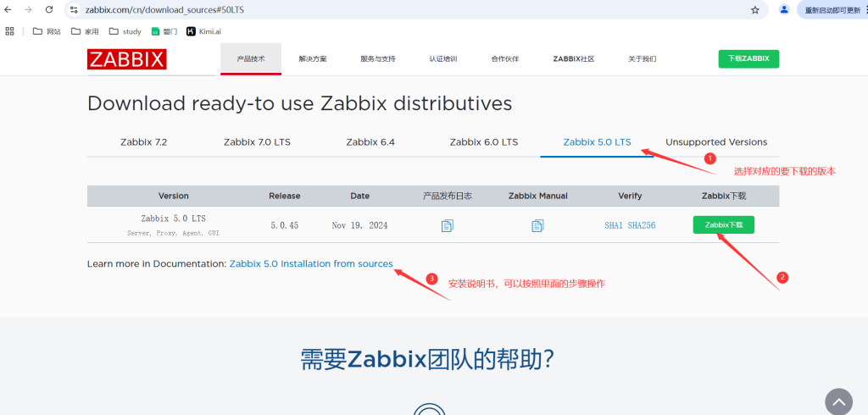Select the Unsupported Versions tab
868x415 pixels.
click(x=716, y=142)
